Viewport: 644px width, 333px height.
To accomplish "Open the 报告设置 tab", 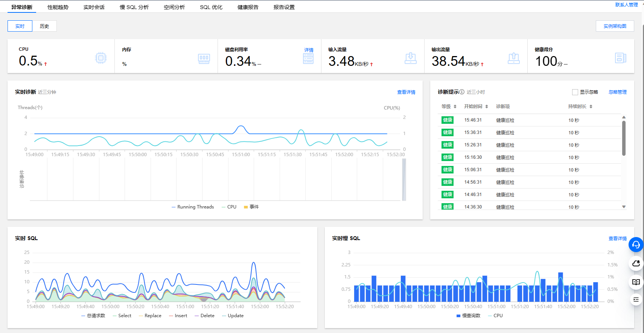I will [x=284, y=7].
